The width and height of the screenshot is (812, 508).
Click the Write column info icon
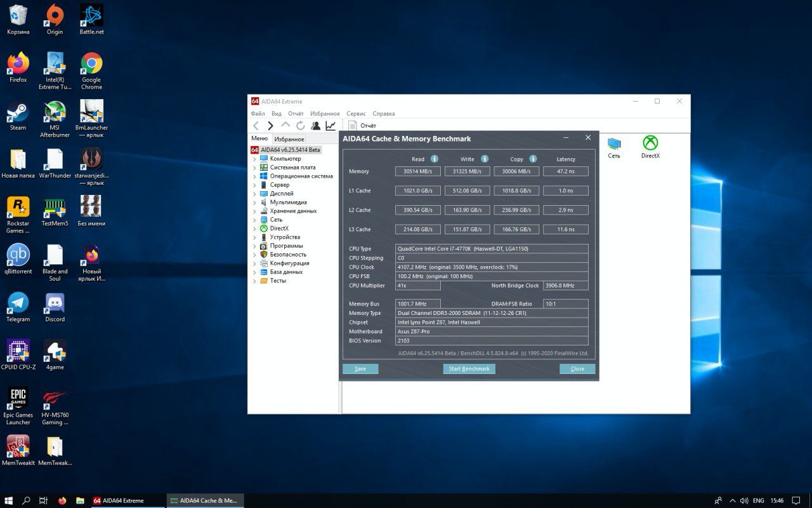tap(485, 159)
